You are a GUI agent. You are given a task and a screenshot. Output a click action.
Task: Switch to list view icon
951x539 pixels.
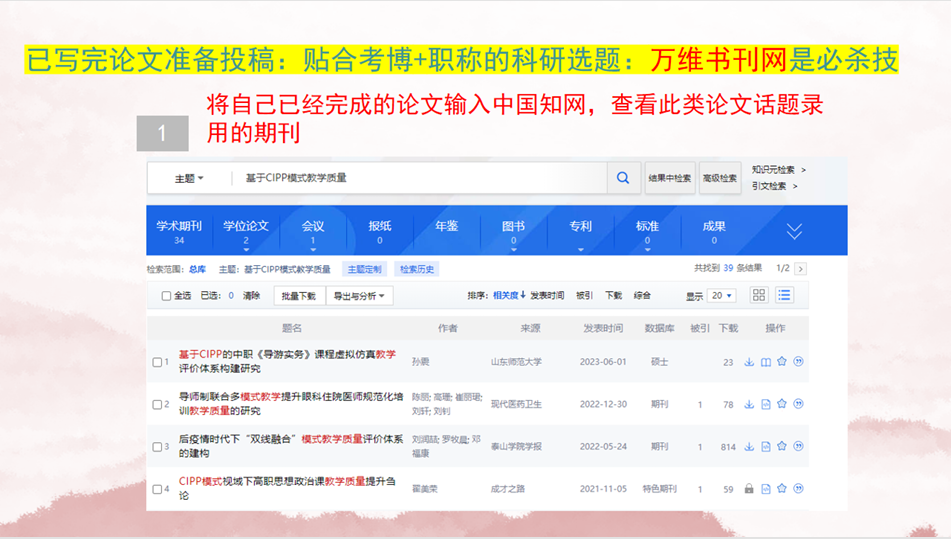[785, 295]
